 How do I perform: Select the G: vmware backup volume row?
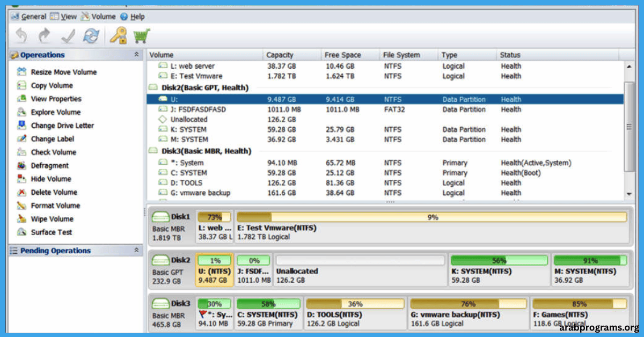pyautogui.click(x=385, y=193)
